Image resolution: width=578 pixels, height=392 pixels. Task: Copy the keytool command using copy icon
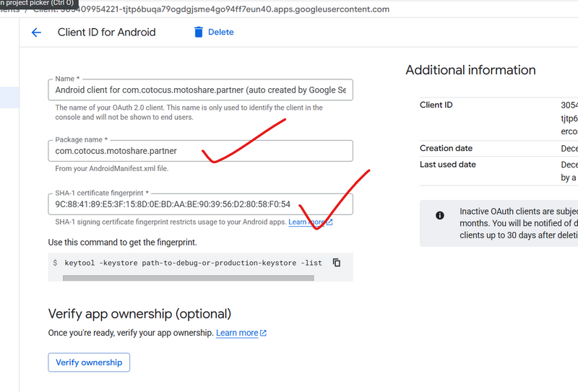click(x=337, y=263)
